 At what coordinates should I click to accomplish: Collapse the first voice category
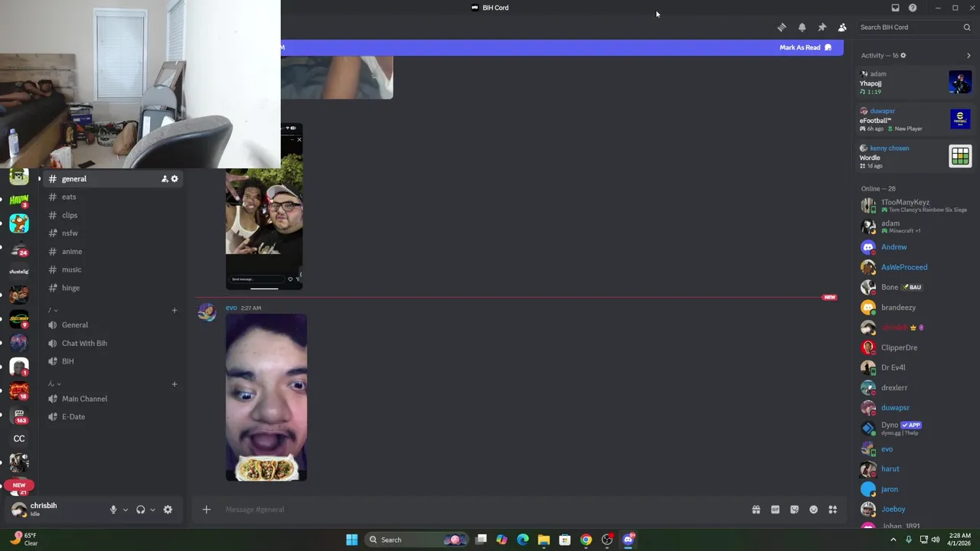click(x=53, y=310)
